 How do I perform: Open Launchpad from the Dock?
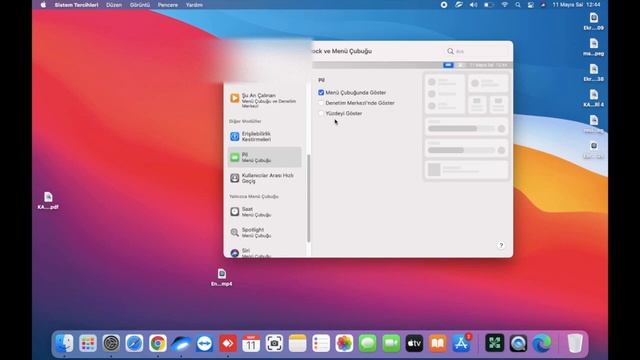point(88,343)
